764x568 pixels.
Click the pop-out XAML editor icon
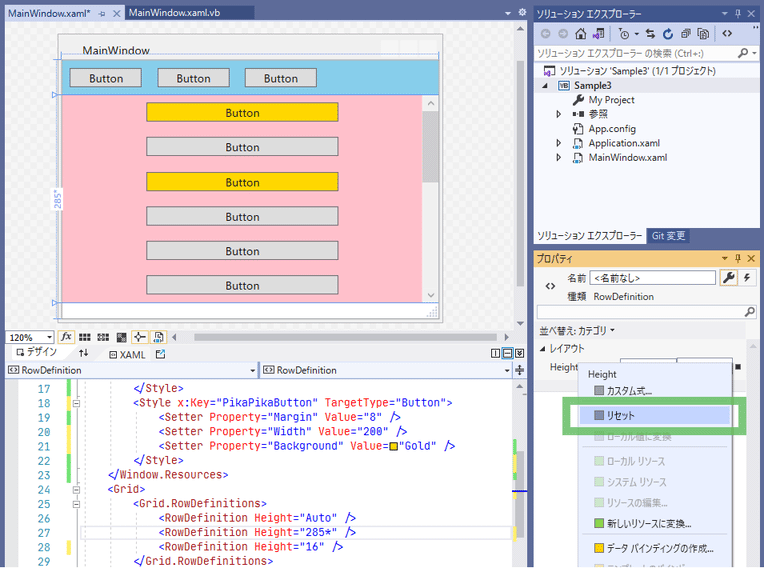coord(161,354)
